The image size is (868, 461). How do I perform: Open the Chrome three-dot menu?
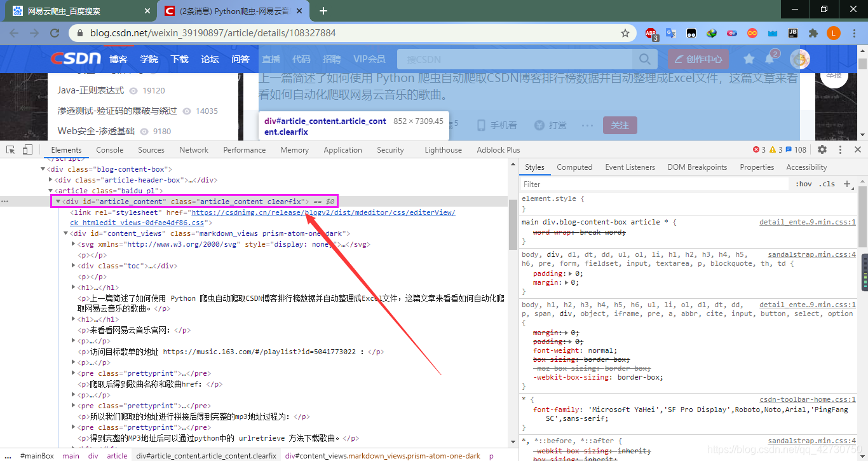(853, 33)
